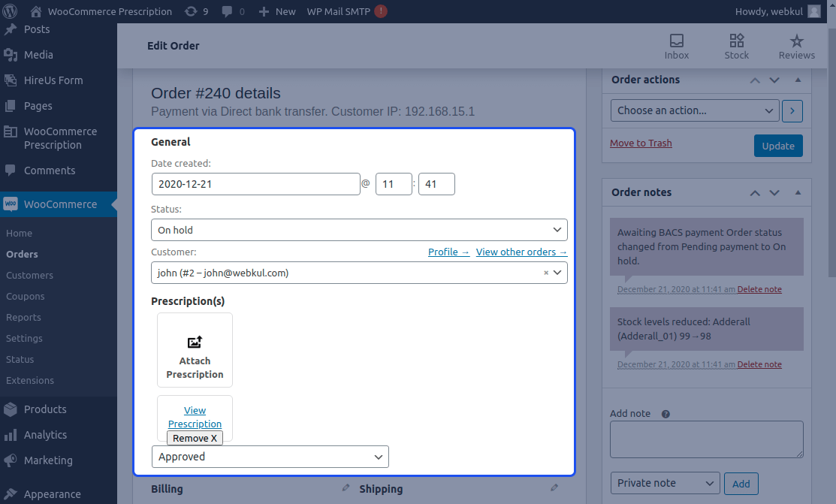Viewport: 836px width, 504px height.
Task: Open the site home icon WooCommerce Prescription
Action: pos(36,11)
